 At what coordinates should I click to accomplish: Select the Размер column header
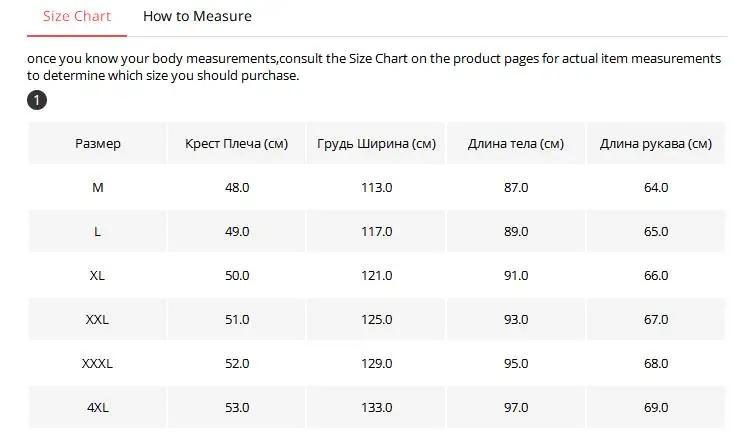(98, 143)
